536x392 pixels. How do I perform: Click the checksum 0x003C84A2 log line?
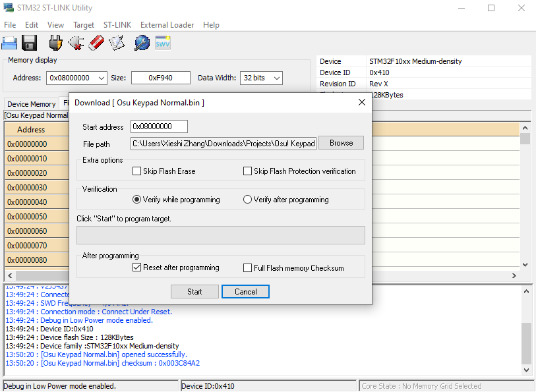click(103, 363)
